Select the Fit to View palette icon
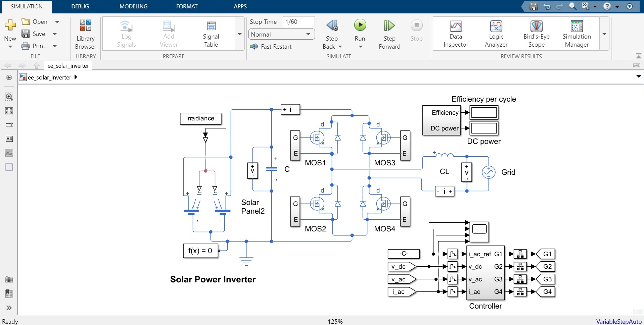 [x=9, y=111]
